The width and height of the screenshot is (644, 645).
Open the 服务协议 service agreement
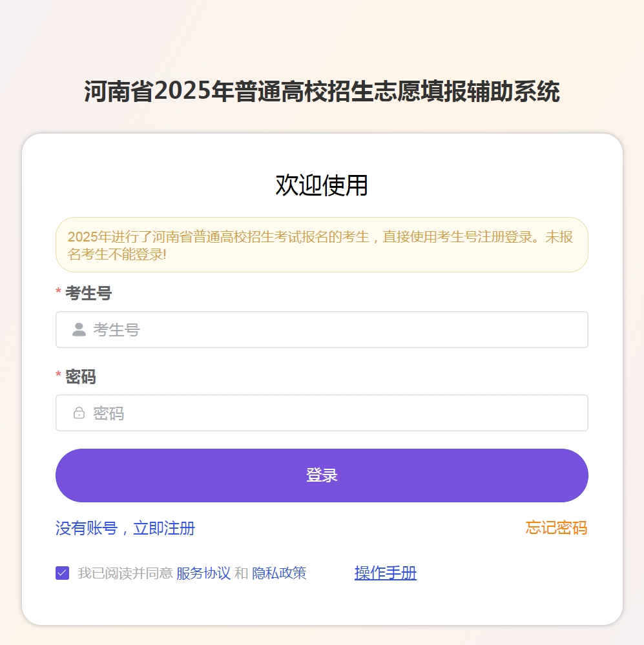tap(203, 573)
